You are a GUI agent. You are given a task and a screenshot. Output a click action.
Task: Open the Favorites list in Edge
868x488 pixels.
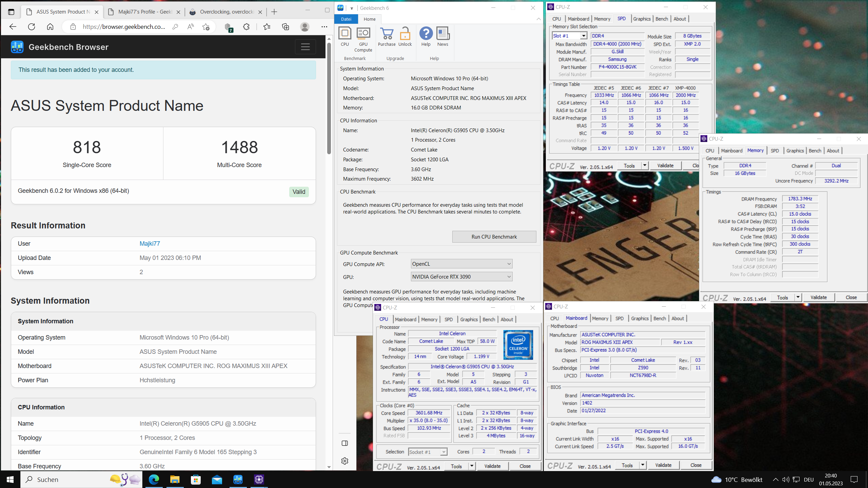(267, 27)
